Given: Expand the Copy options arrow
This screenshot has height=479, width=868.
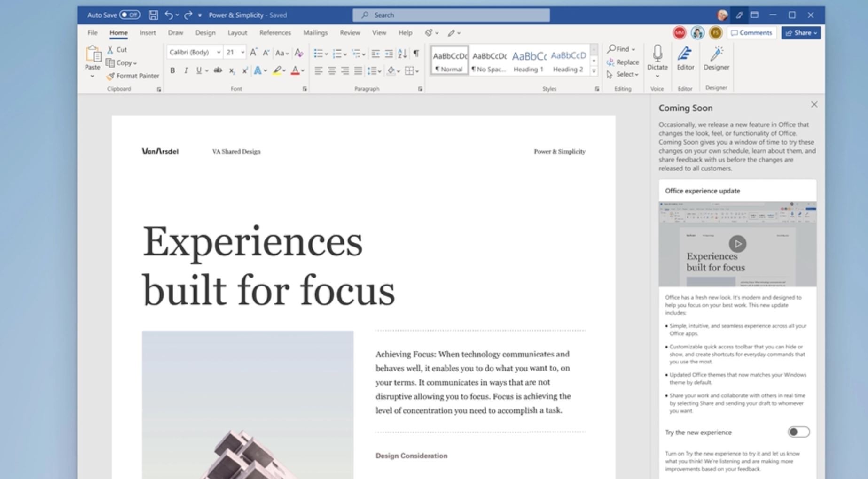Looking at the screenshot, I should [x=135, y=63].
